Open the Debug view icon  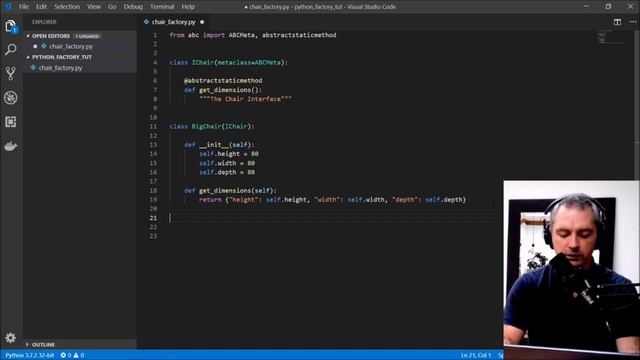click(11, 98)
